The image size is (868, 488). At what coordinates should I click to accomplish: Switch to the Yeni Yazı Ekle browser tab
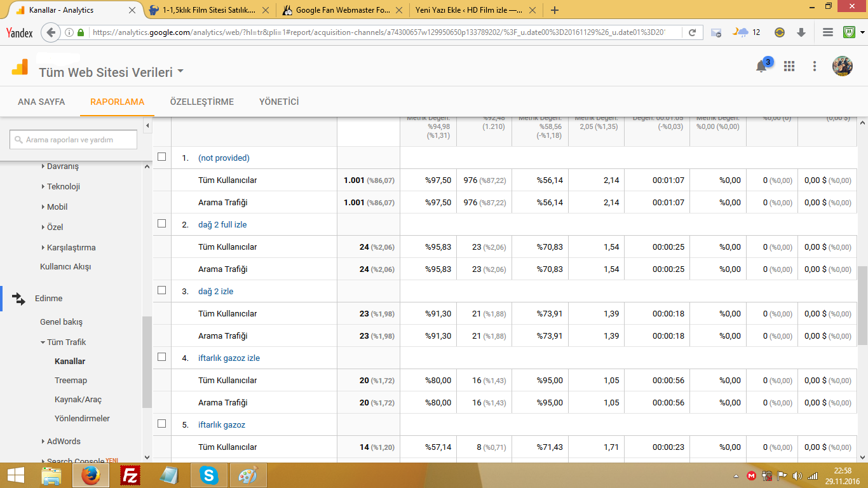coord(469,10)
